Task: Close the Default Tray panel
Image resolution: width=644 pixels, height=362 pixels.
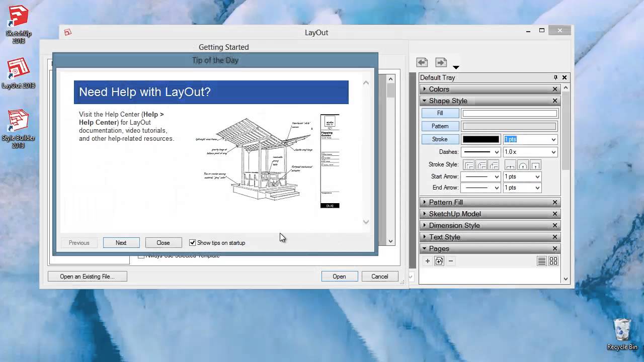Action: coord(565,77)
